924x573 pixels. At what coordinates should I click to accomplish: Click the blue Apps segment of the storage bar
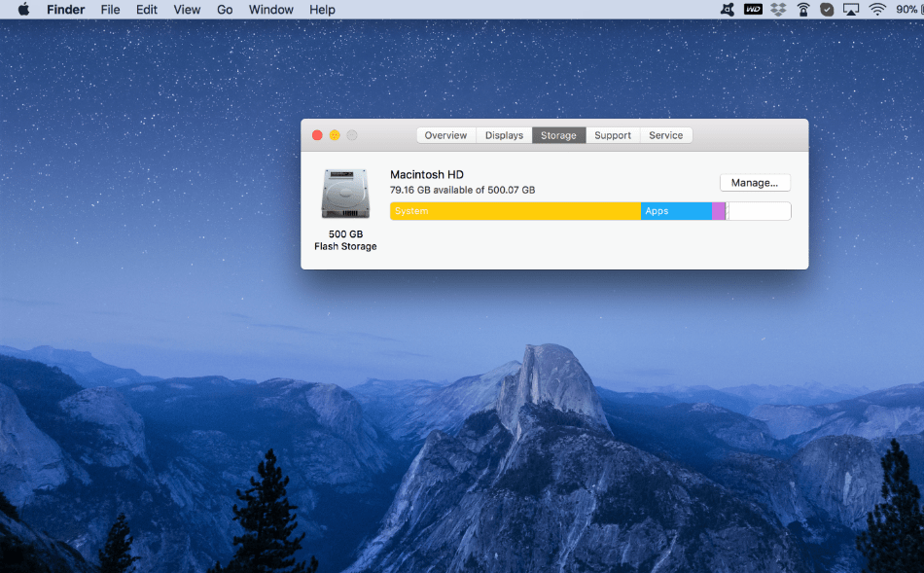677,211
